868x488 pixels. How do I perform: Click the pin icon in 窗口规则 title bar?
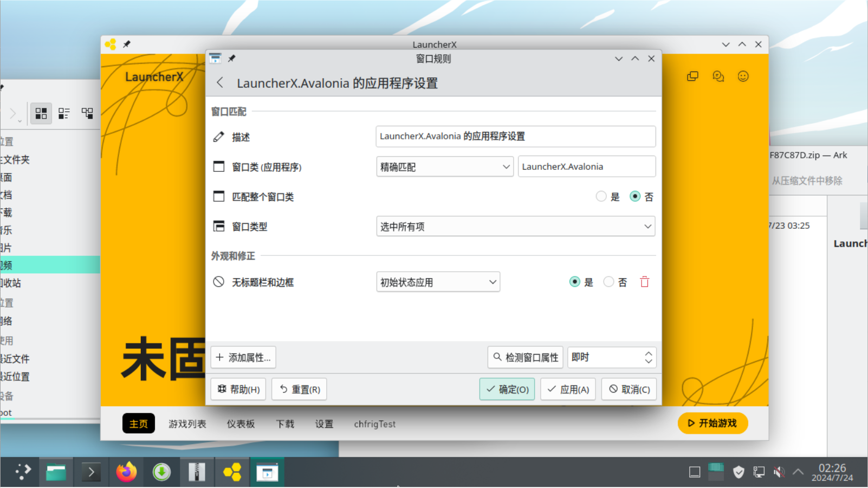click(231, 59)
